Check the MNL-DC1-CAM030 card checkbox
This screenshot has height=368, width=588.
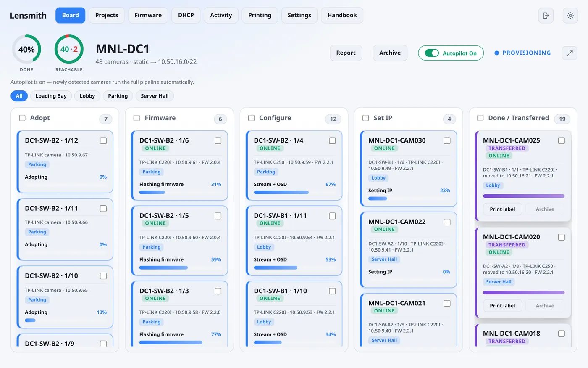click(x=447, y=141)
